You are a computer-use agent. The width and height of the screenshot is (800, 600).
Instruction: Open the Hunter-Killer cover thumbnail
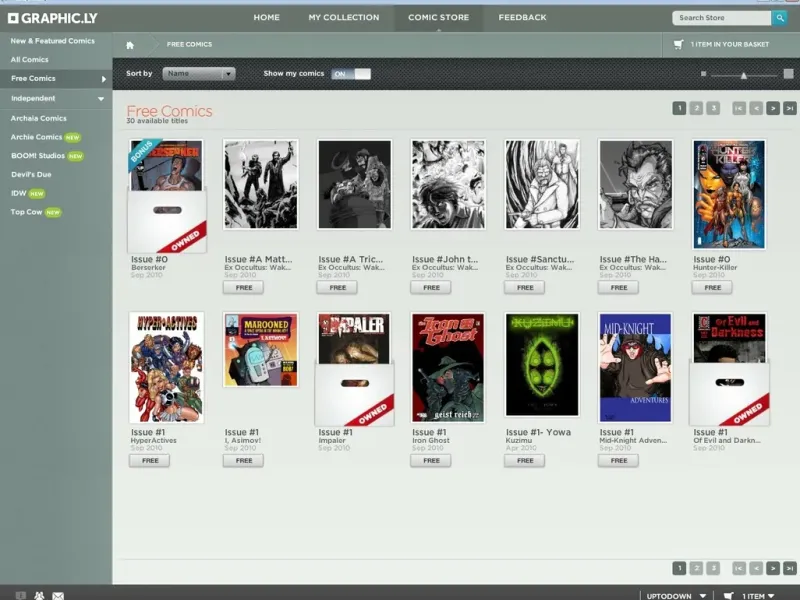[x=729, y=195]
